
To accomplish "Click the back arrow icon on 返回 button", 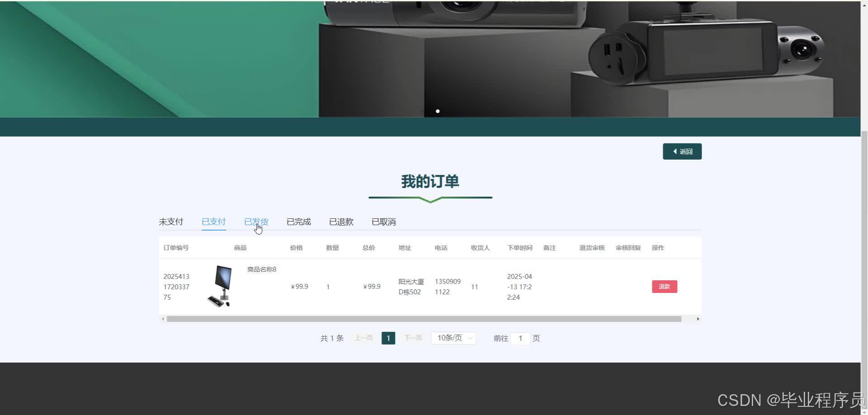I will point(675,151).
